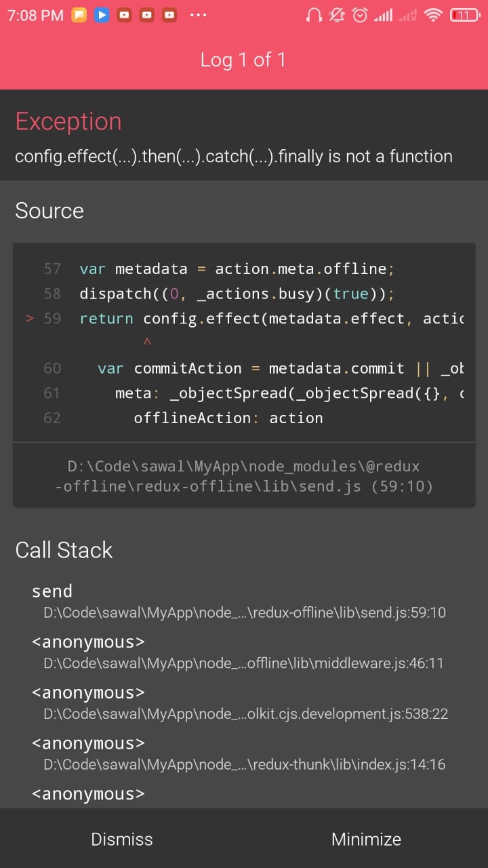Dismiss the error log
The width and height of the screenshot is (488, 868).
(122, 839)
